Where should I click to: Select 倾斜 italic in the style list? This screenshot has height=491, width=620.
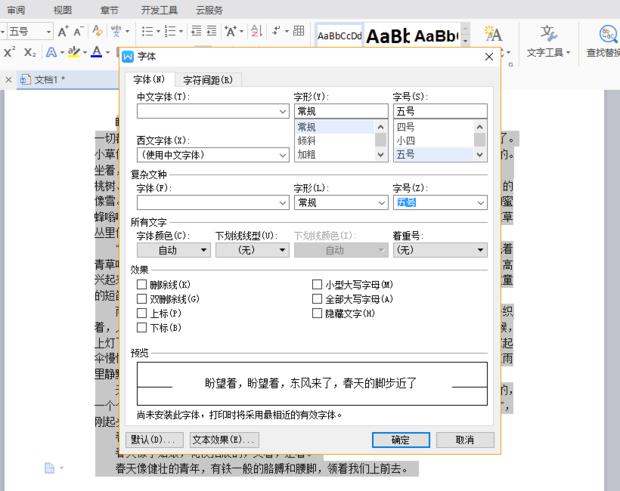coord(334,141)
